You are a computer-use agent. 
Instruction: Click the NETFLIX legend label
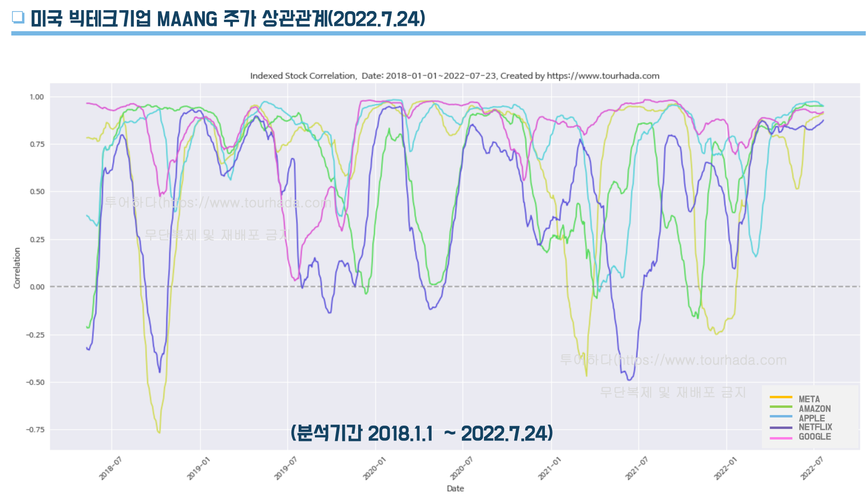pos(815,427)
